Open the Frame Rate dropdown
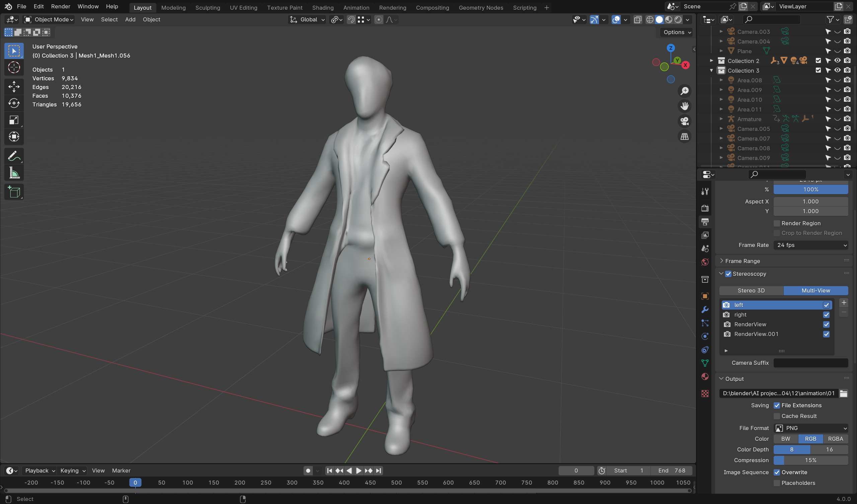This screenshot has width=857, height=504. click(x=811, y=245)
